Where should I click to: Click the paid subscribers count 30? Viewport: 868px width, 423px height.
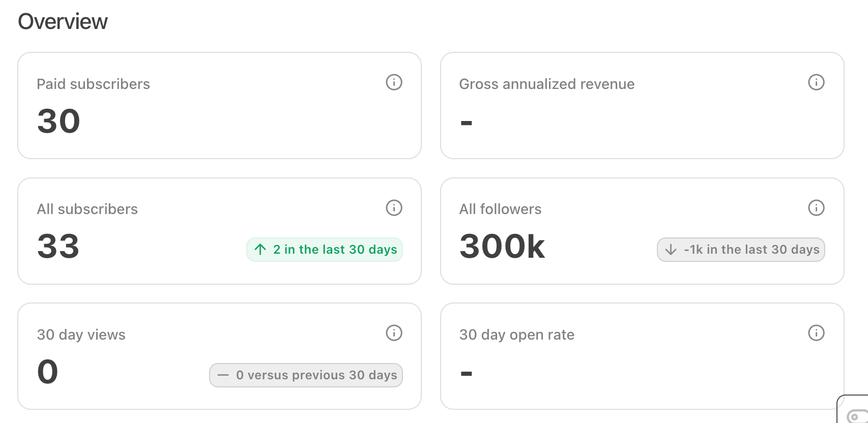[x=59, y=122]
